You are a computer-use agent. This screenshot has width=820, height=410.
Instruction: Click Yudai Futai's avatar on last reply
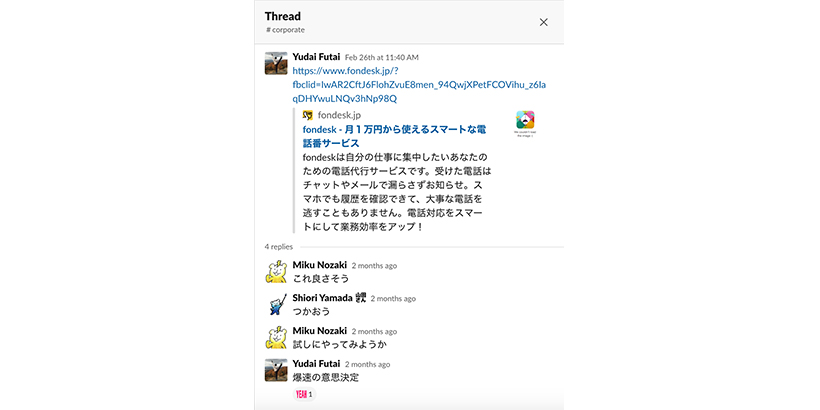coord(276,370)
